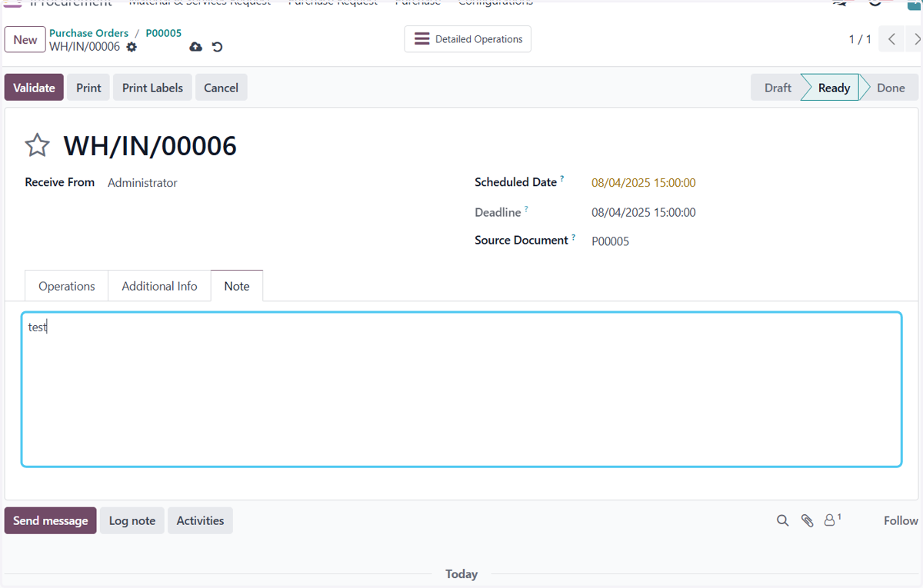Image resolution: width=923 pixels, height=588 pixels.
Task: Click the Print button
Action: coord(88,88)
